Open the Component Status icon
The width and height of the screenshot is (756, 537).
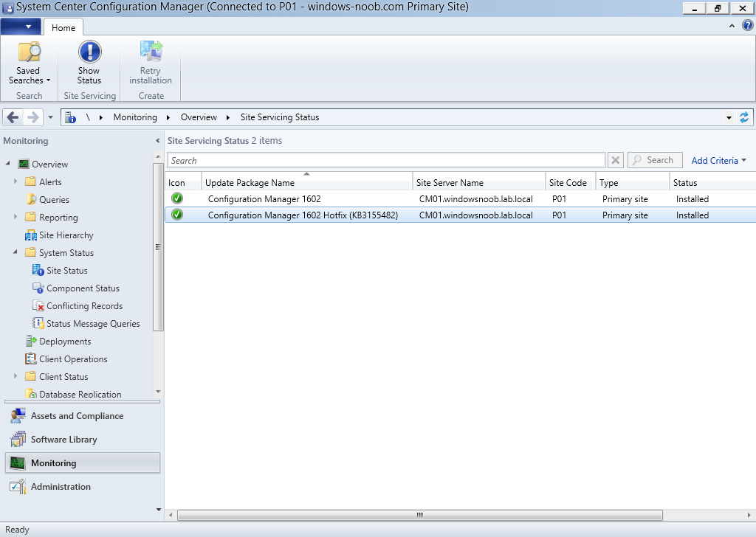pyautogui.click(x=38, y=288)
